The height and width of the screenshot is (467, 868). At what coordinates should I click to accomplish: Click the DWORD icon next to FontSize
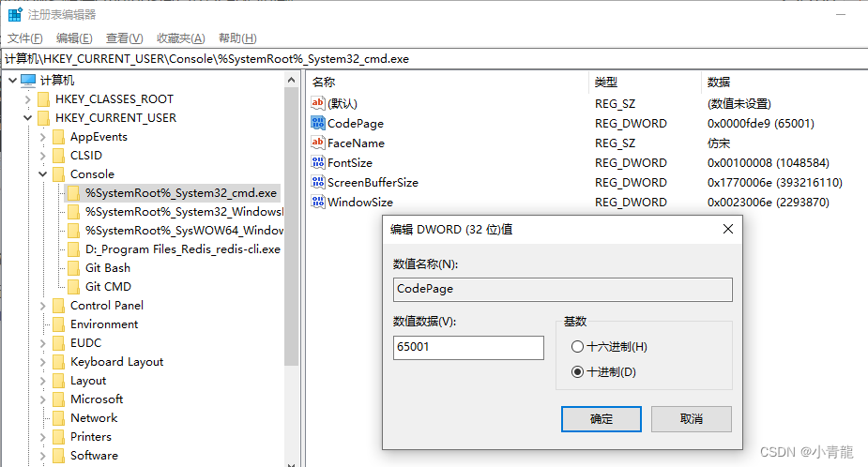click(318, 162)
